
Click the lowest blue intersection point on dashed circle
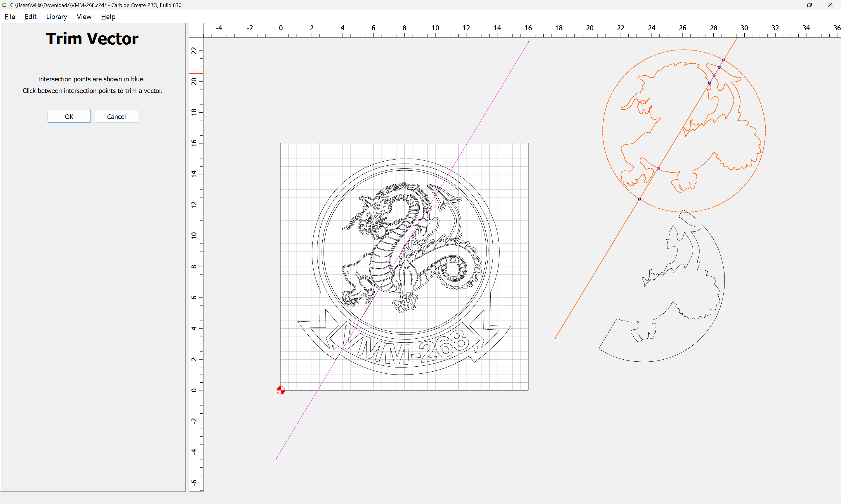(640, 199)
